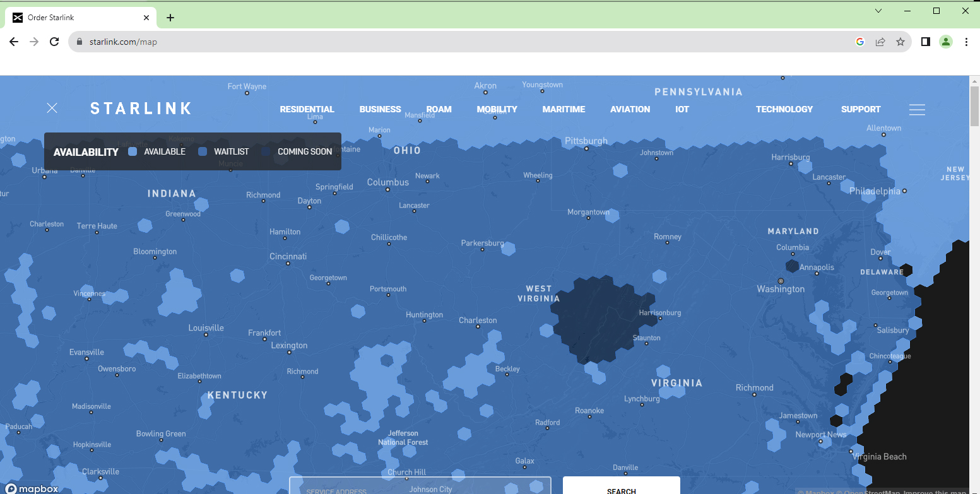Viewport: 980px width, 494px height.
Task: Click Roanoke on the map
Action: (589, 411)
